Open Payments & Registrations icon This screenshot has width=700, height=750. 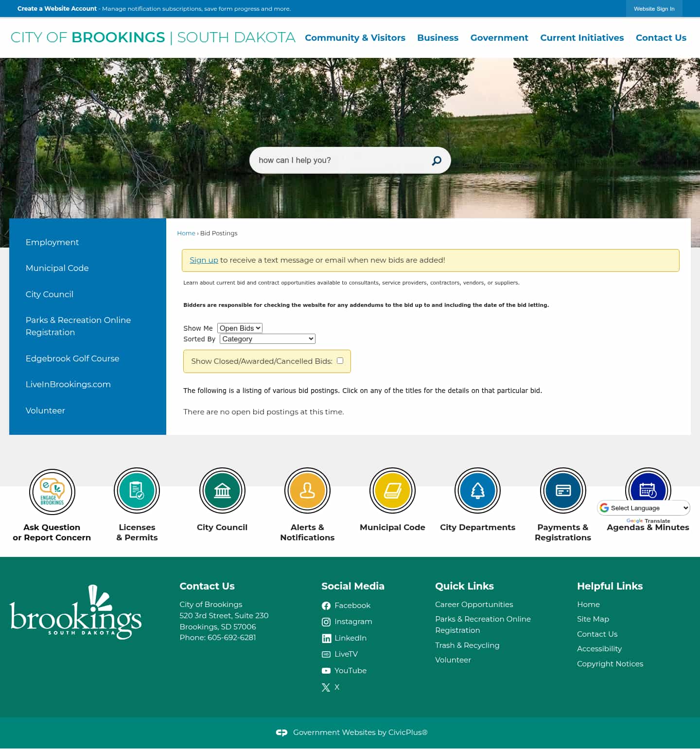(563, 491)
